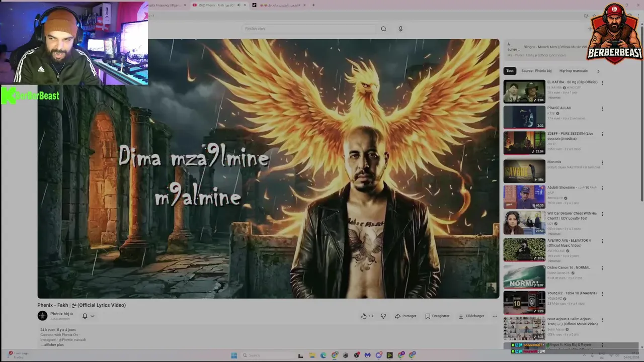
Task: Open a new browser tab with plus
Action: pos(313,5)
